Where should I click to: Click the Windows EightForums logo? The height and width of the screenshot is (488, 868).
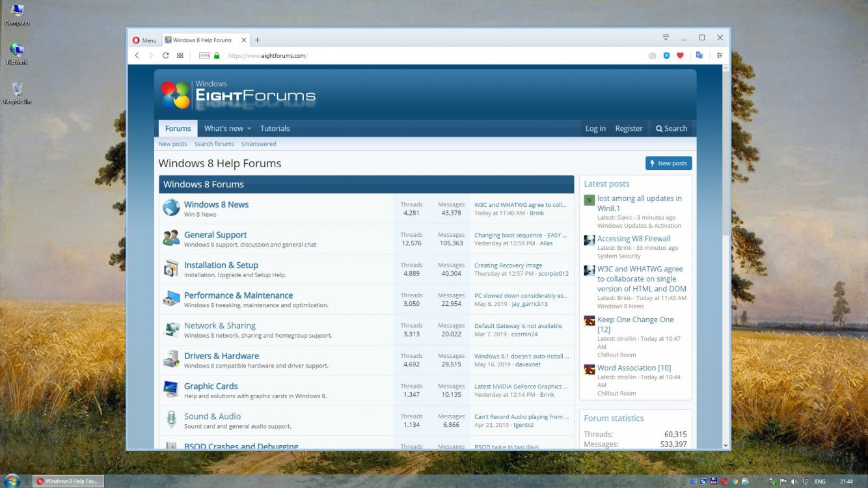click(x=238, y=94)
